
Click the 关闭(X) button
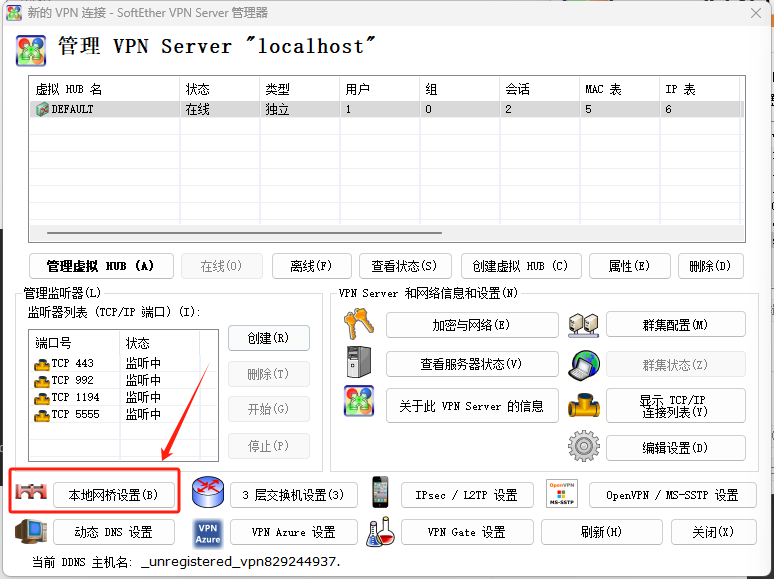point(713,532)
